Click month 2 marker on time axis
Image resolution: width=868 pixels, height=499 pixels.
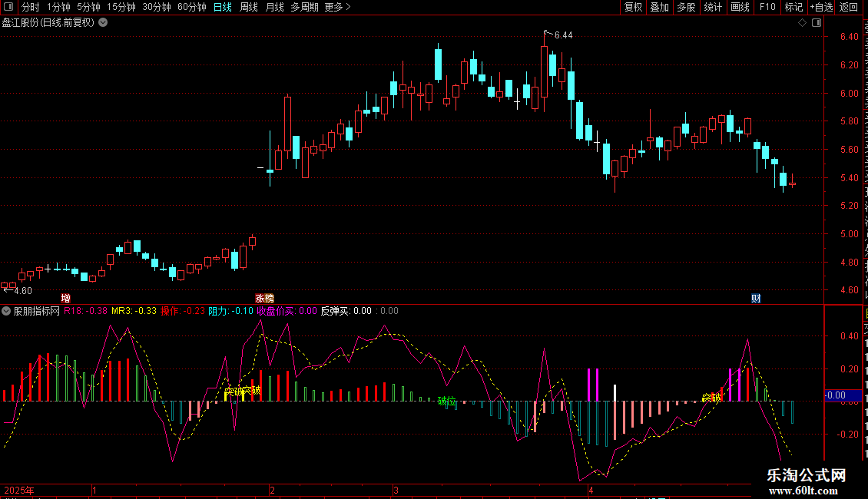(x=273, y=491)
